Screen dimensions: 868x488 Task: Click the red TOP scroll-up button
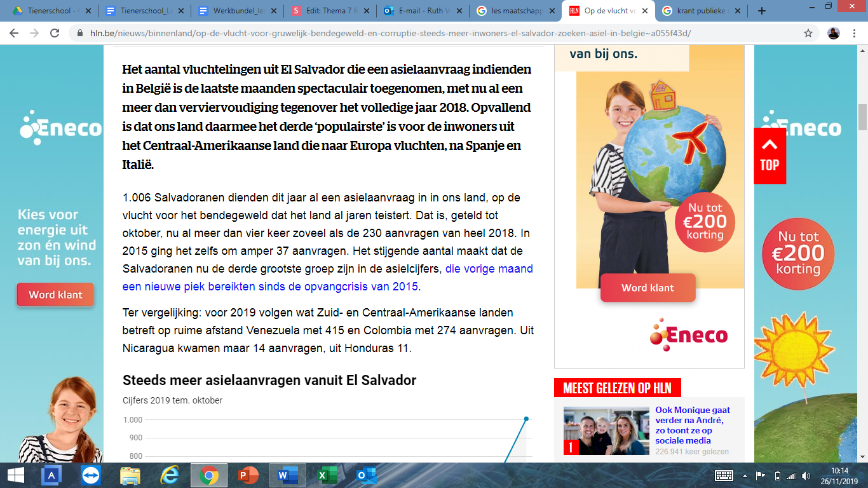(770, 156)
